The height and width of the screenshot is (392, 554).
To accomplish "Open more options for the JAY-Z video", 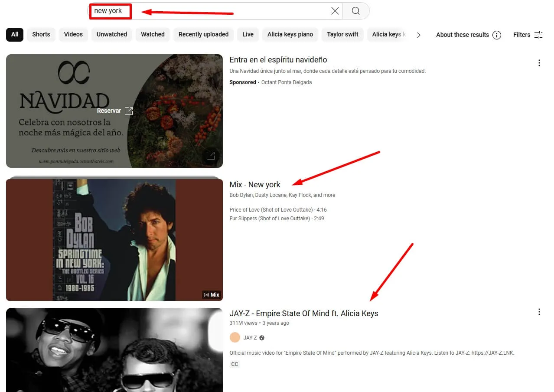I will click(x=539, y=312).
